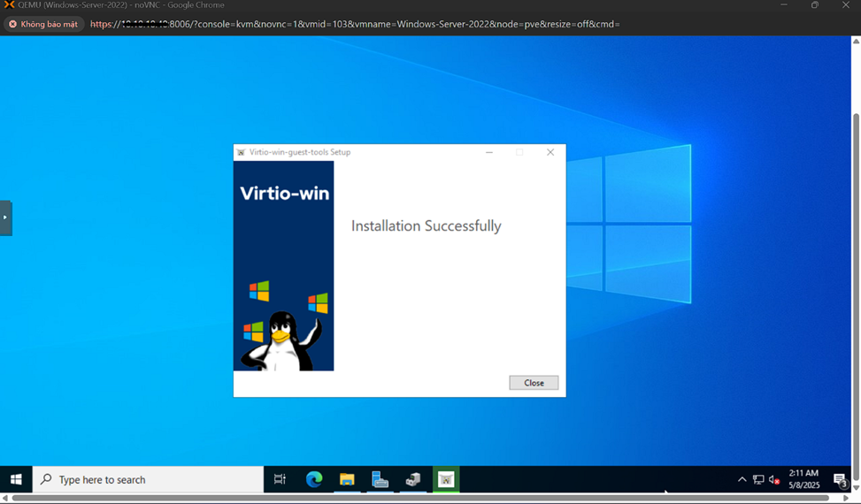Open File Explorer from the taskbar
This screenshot has width=861, height=504.
[x=347, y=479]
